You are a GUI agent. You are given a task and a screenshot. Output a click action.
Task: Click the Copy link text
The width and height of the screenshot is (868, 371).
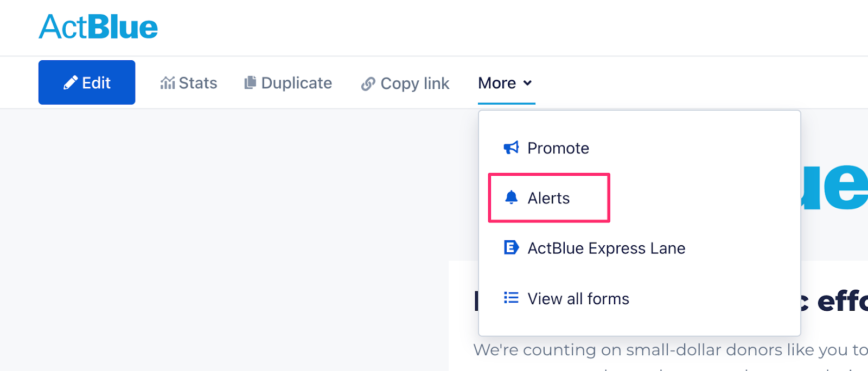(x=415, y=84)
